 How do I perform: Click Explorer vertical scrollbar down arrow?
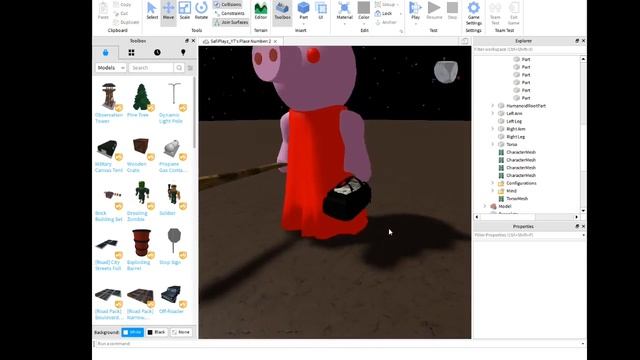pos(583,211)
